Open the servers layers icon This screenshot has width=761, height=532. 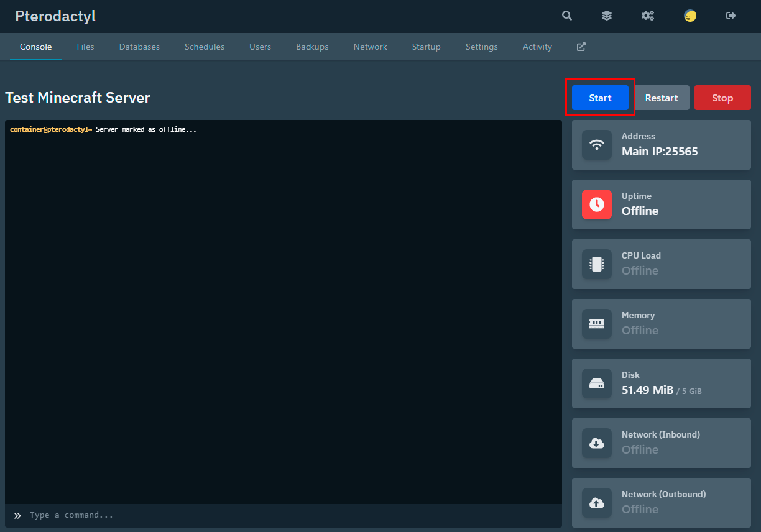click(x=607, y=16)
